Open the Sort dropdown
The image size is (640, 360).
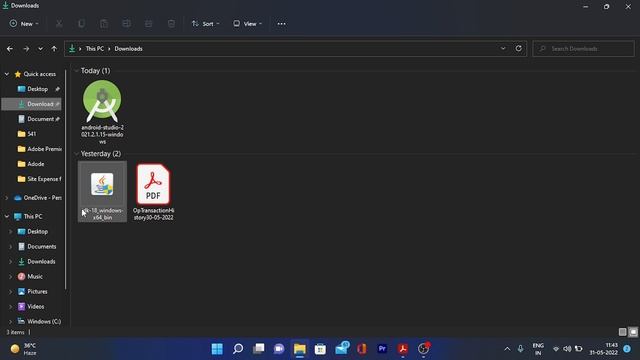(206, 24)
